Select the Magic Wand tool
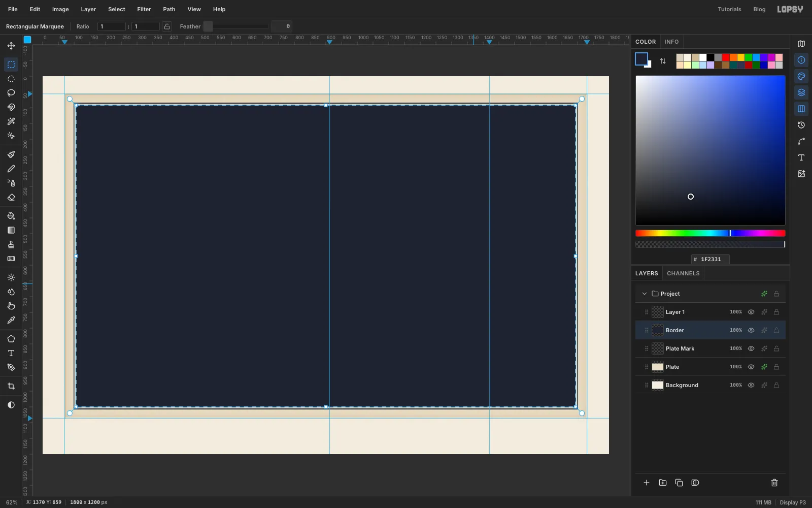Image resolution: width=812 pixels, height=508 pixels. tap(11, 121)
